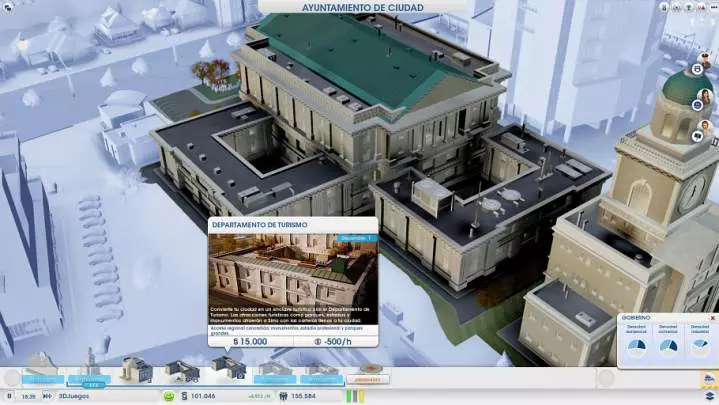
Task: Click the trophy achievements icon at top right
Action: (x=689, y=7)
